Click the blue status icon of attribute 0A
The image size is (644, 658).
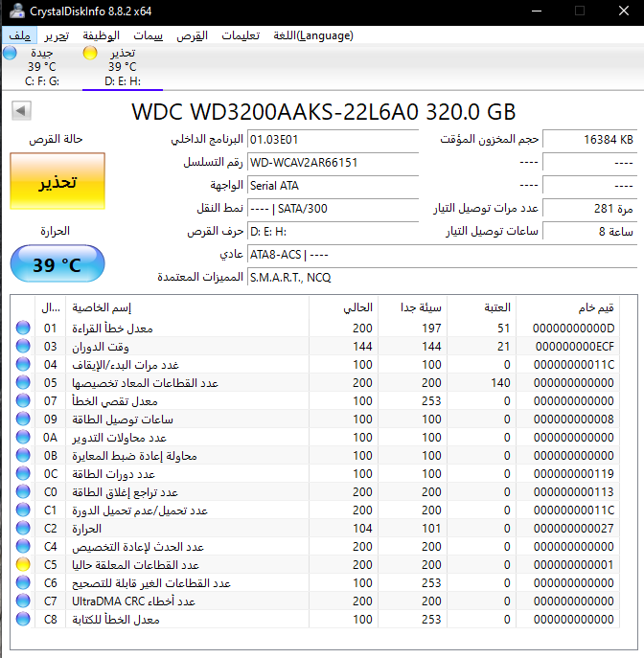point(23,437)
